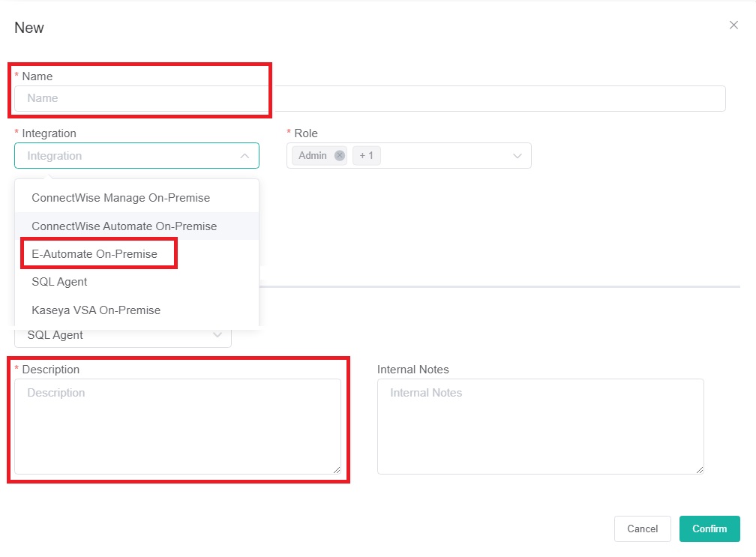Viewport: 756px width, 557px height.
Task: Click the Description box resize handle
Action: [x=337, y=470]
